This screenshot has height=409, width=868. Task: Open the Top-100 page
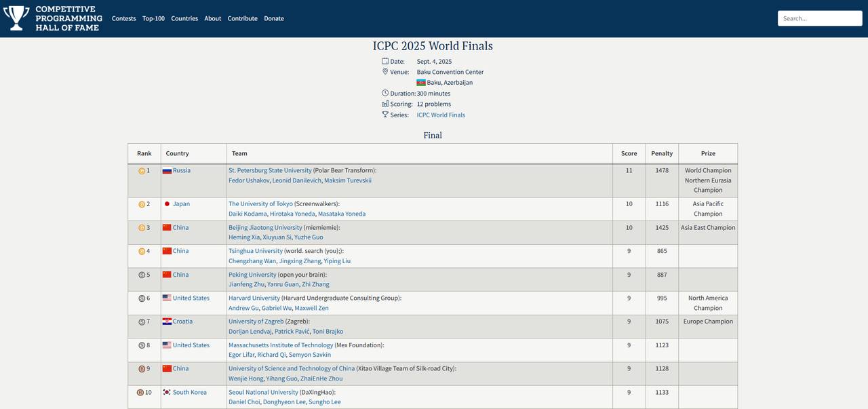(x=153, y=18)
